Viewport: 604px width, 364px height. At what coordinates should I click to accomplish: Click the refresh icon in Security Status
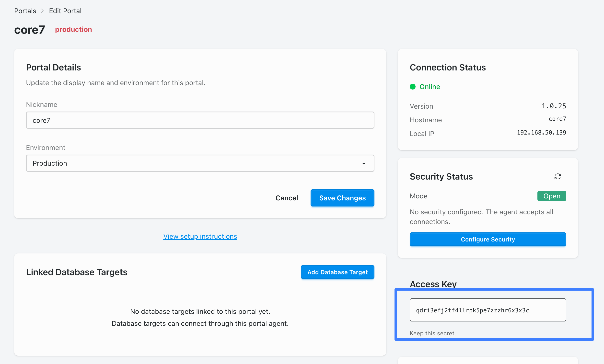[x=558, y=176]
